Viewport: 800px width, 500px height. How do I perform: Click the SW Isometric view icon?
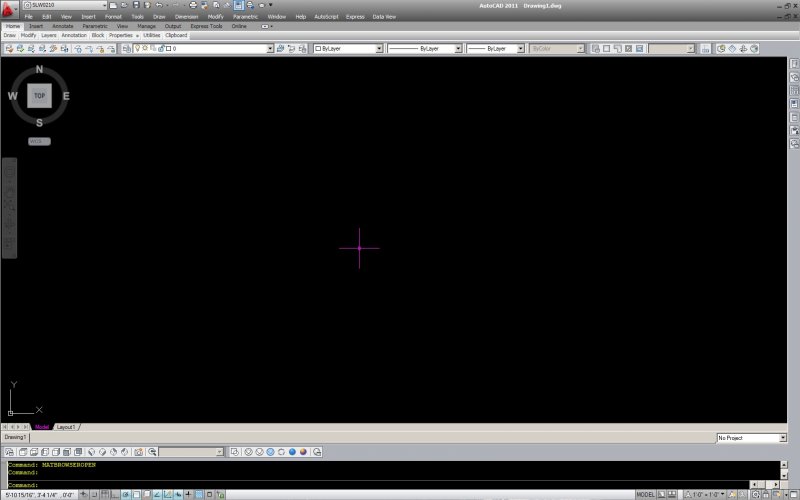pos(92,452)
